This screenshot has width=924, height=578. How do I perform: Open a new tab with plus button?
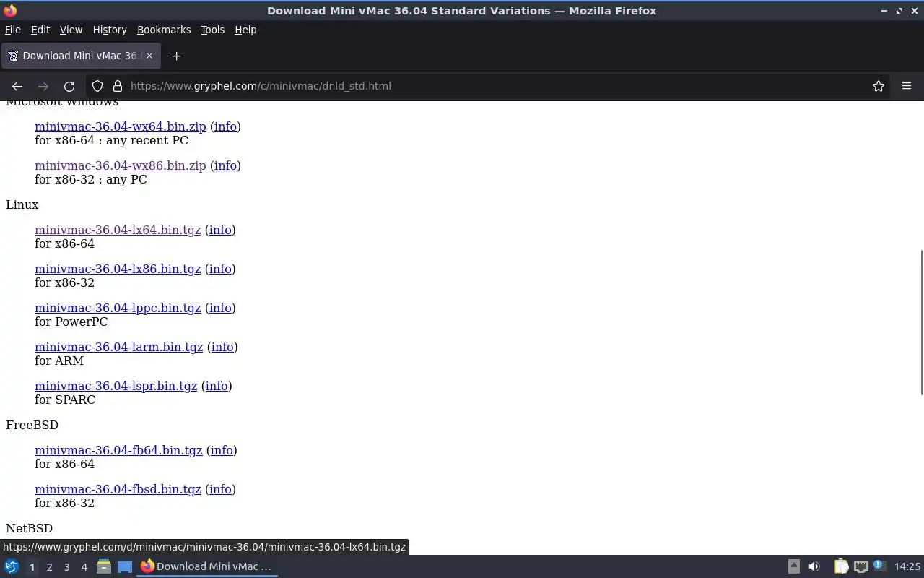pos(176,56)
